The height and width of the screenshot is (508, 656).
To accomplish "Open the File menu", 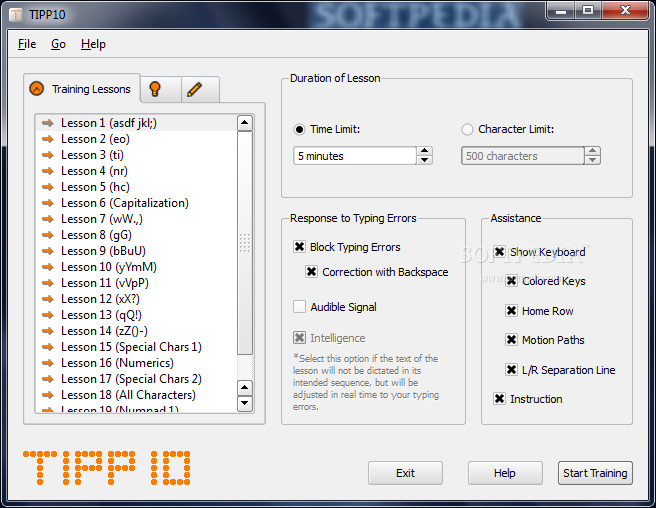I will [27, 44].
